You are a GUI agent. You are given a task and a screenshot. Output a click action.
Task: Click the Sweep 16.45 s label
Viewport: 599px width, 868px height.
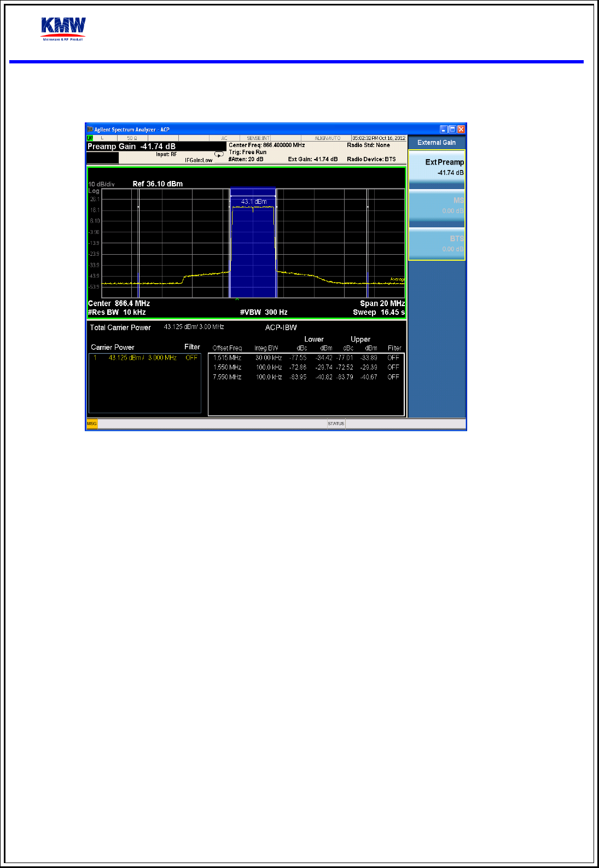[379, 313]
